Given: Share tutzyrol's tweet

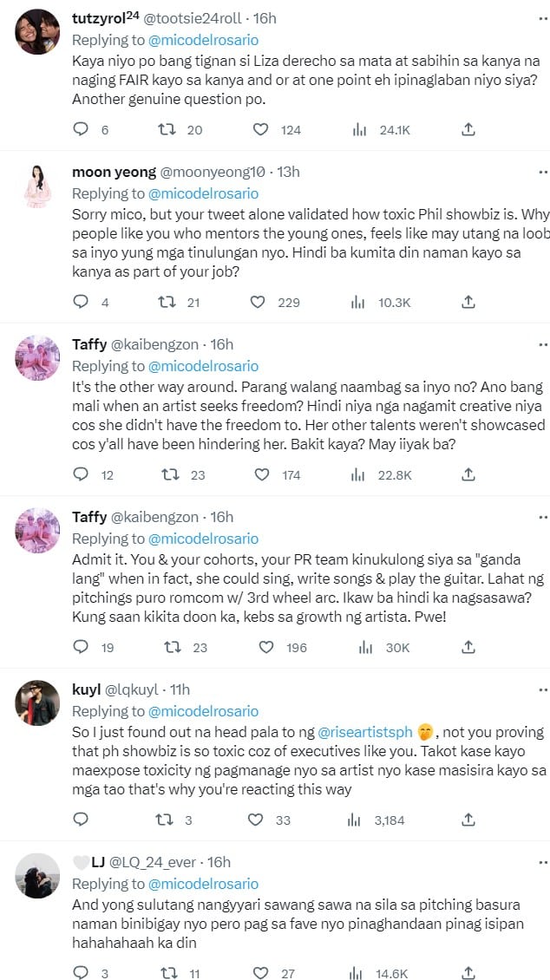Looking at the screenshot, I should (x=468, y=129).
